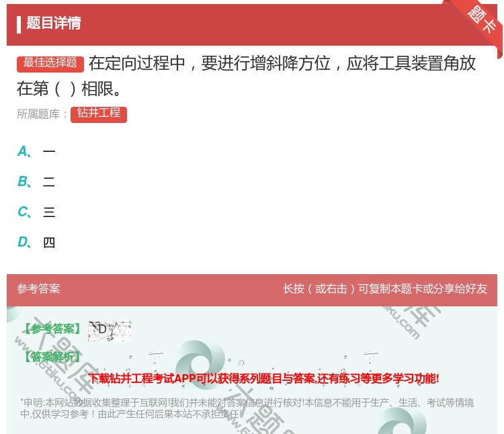Click the 参考答案 section heading
Viewport: 504px width, 434px height.
click(38, 289)
